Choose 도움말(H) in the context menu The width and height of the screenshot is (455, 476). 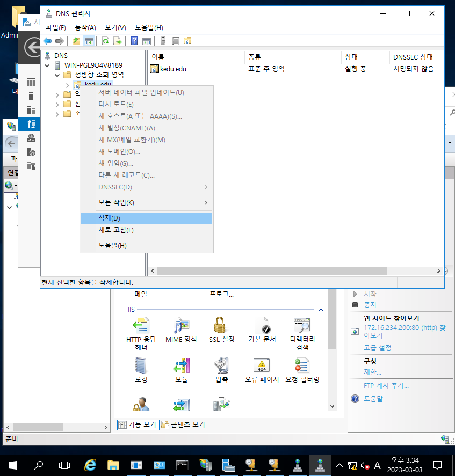point(147,246)
